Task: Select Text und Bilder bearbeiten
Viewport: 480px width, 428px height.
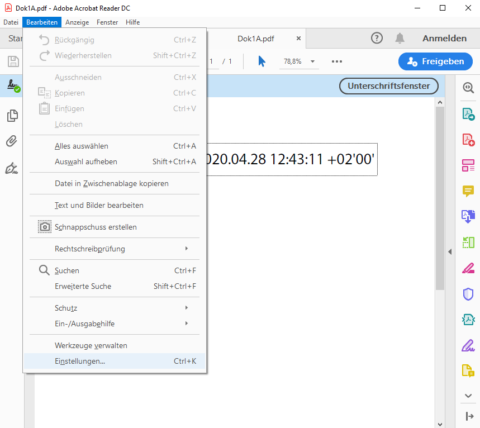Action: [x=114, y=205]
